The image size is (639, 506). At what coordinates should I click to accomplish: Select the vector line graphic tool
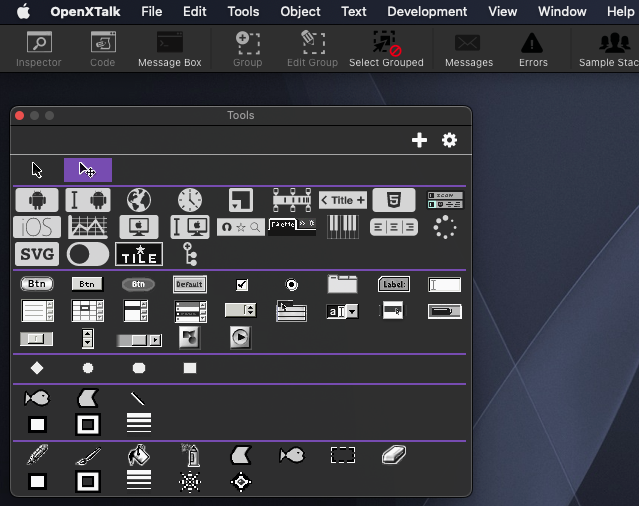138,398
